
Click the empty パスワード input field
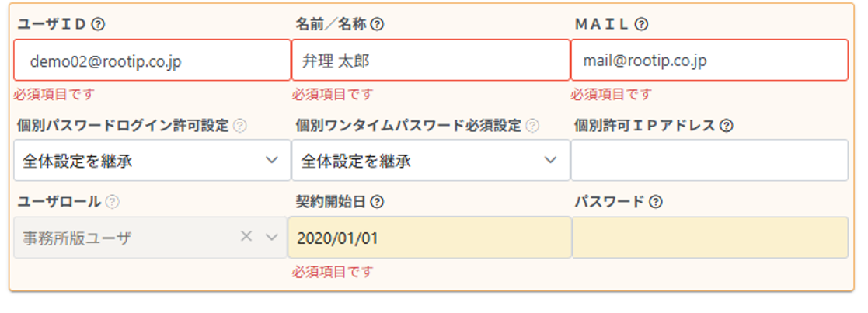(710, 238)
